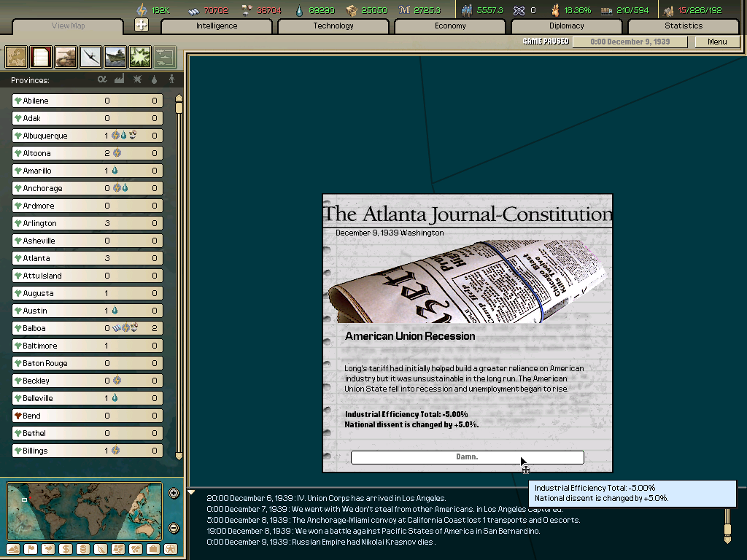The height and width of the screenshot is (560, 747).
Task: Select the Europe map overview icon
Action: pos(16,57)
